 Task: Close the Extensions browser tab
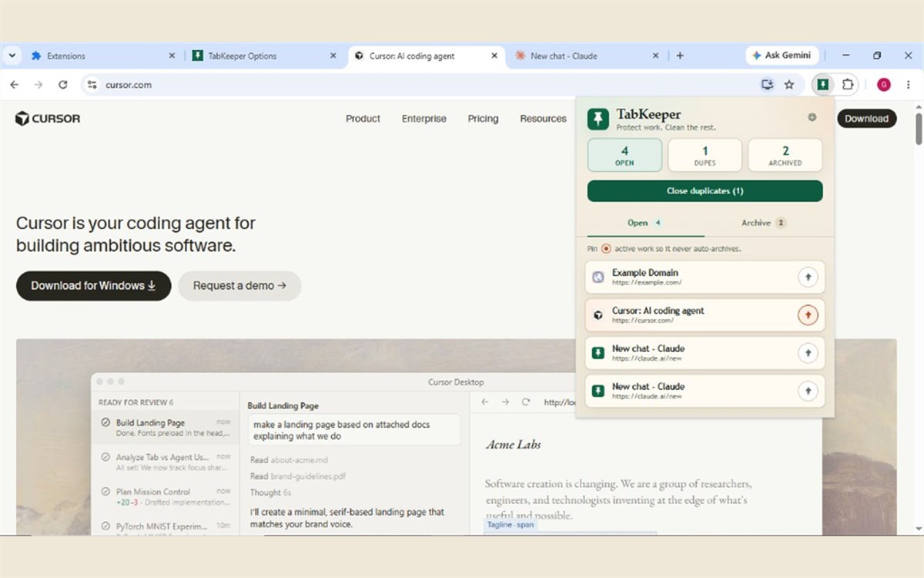(172, 55)
